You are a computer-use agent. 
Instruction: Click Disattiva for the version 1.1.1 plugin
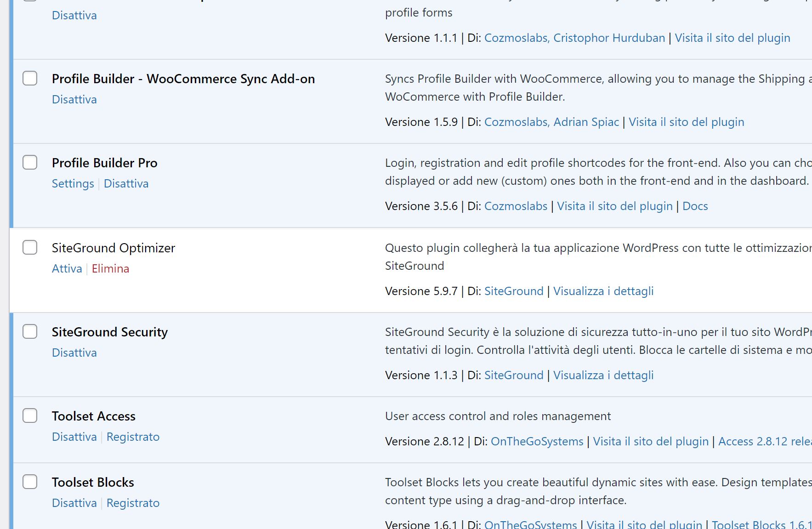click(74, 15)
